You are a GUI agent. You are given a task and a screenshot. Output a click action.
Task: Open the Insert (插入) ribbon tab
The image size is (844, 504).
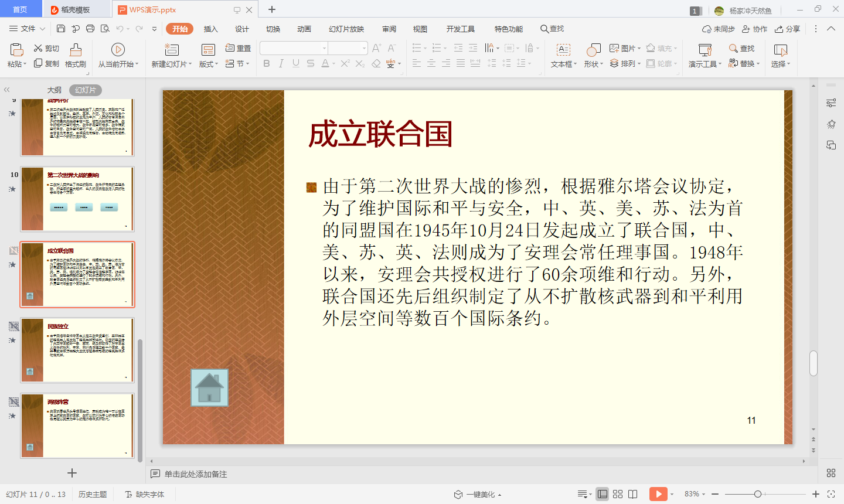pyautogui.click(x=210, y=29)
